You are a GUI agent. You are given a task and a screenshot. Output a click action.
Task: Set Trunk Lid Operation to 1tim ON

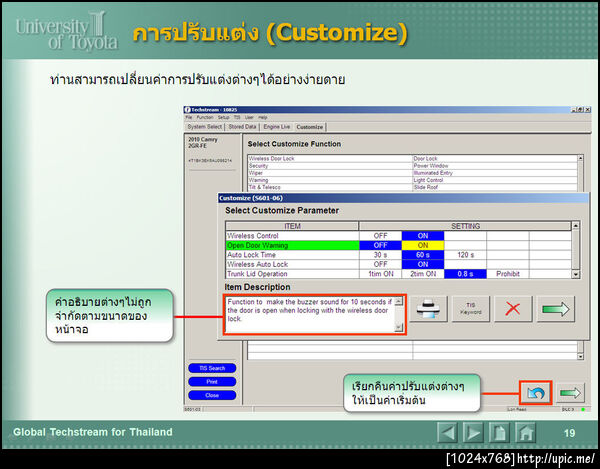click(x=380, y=274)
